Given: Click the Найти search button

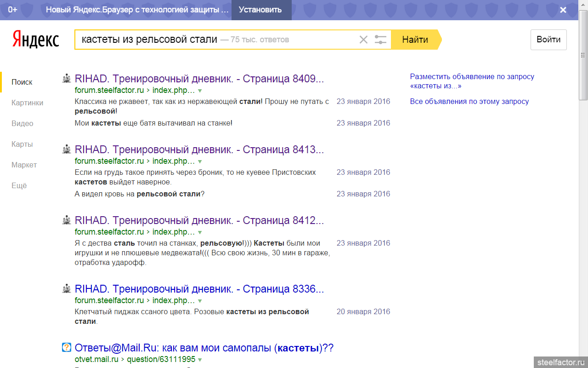Looking at the screenshot, I should point(415,40).
